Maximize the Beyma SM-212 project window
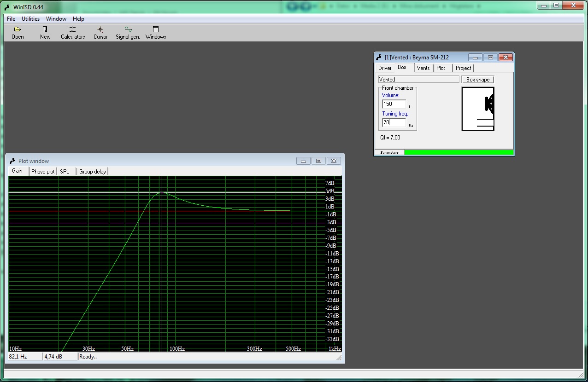The height and width of the screenshot is (382, 588). (x=490, y=58)
